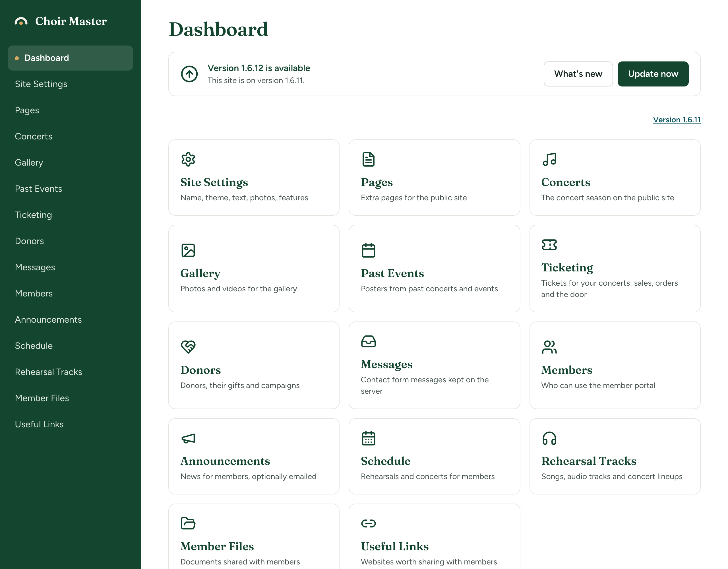This screenshot has height=569, width=728.
Task: Click the Pages document icon
Action: 368,159
